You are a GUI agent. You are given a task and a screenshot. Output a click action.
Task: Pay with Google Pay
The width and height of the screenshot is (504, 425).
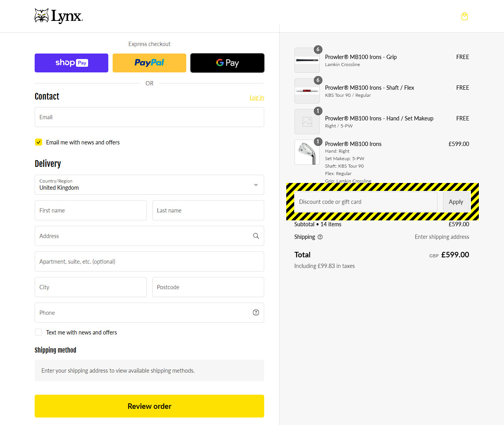227,63
